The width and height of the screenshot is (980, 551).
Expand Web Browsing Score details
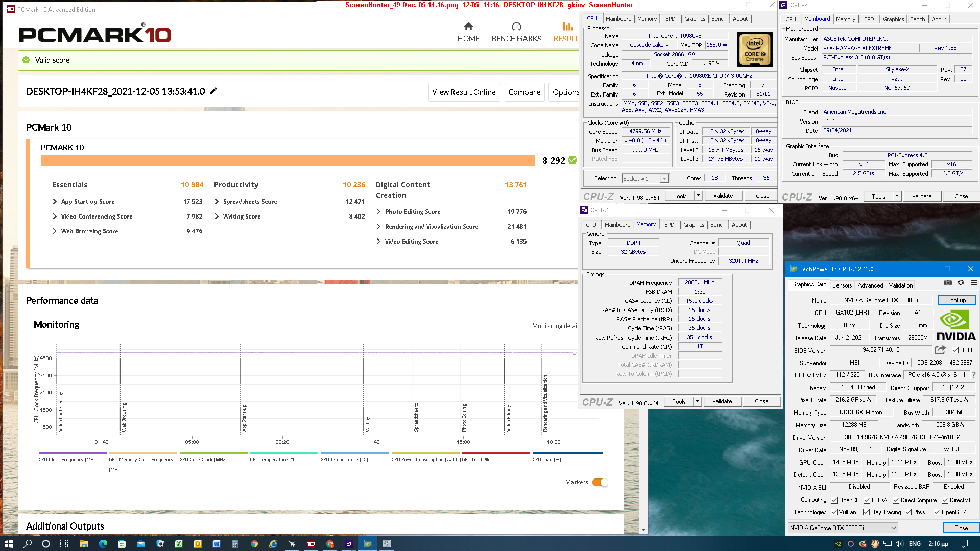click(x=55, y=231)
